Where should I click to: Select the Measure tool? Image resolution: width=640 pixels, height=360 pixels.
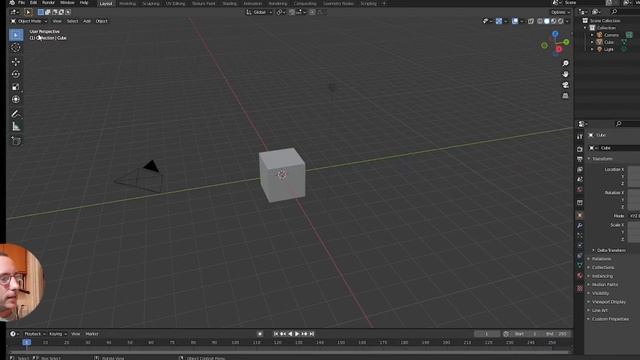point(16,127)
